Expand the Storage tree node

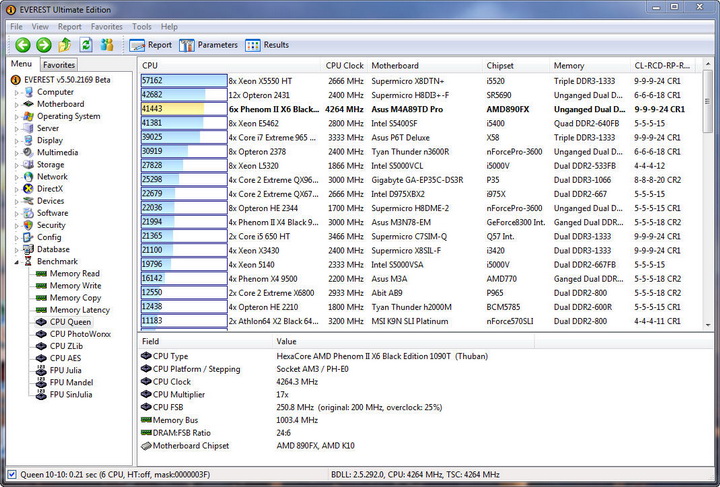(17, 165)
